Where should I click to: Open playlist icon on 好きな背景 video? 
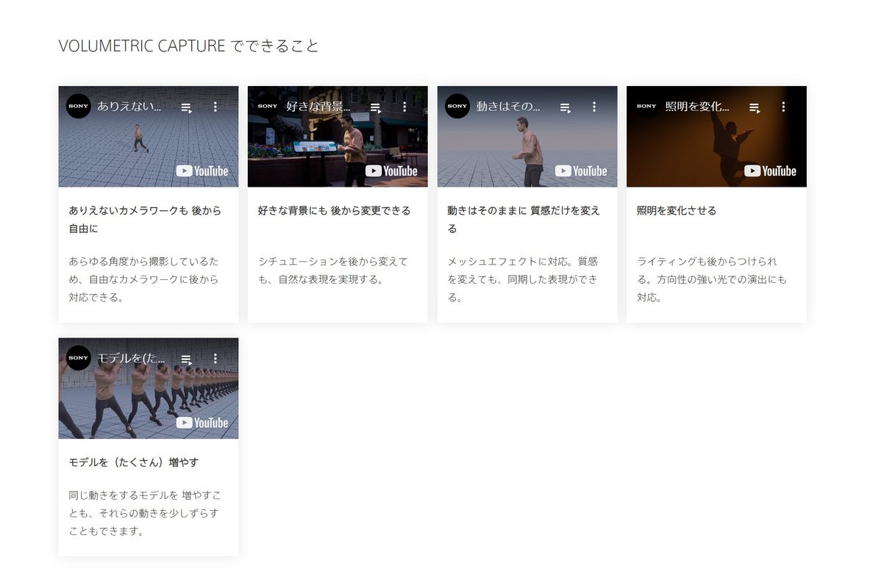tap(376, 107)
